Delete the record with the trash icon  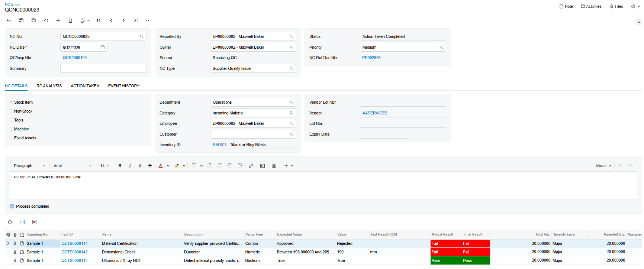(70, 20)
